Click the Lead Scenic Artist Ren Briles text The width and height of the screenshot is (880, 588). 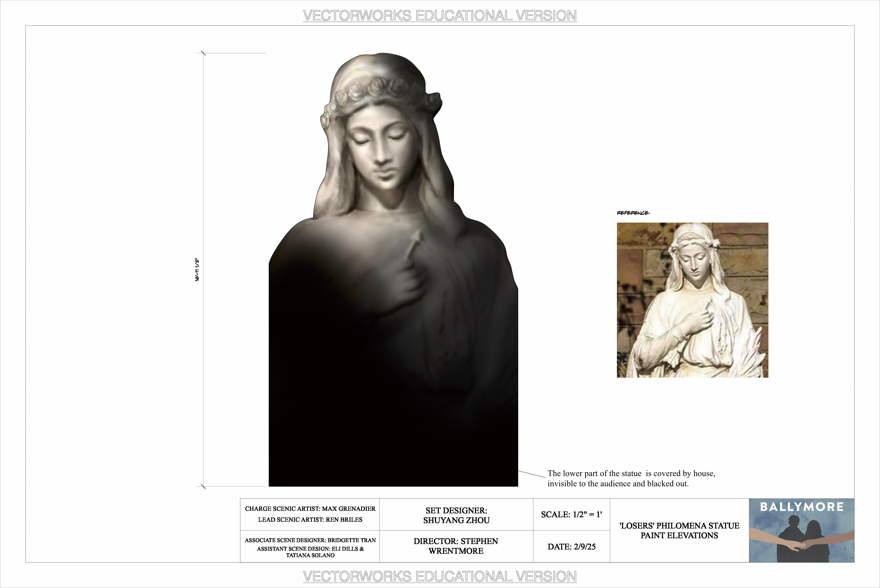(x=310, y=520)
